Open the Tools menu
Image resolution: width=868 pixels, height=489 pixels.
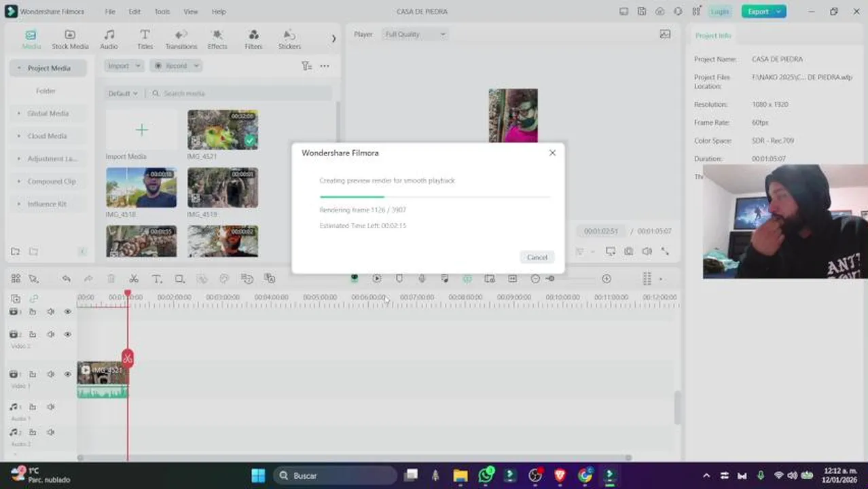(162, 12)
